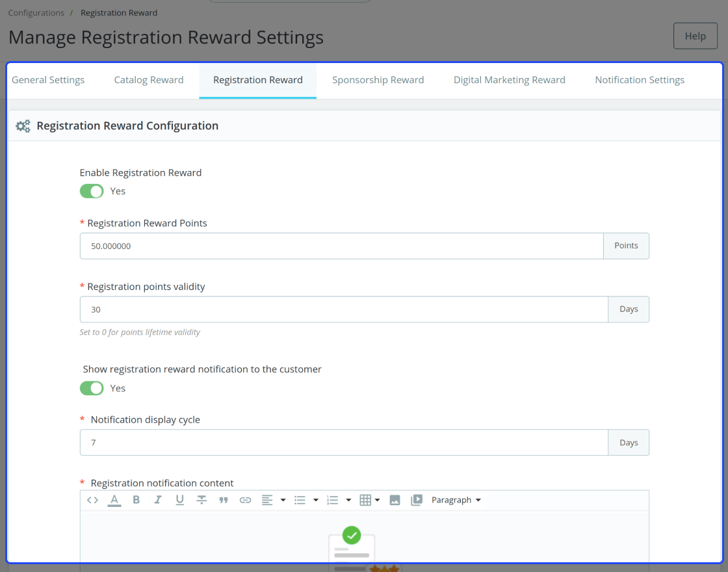This screenshot has width=728, height=572.
Task: Expand the table options dropdown arrow
Action: click(377, 500)
